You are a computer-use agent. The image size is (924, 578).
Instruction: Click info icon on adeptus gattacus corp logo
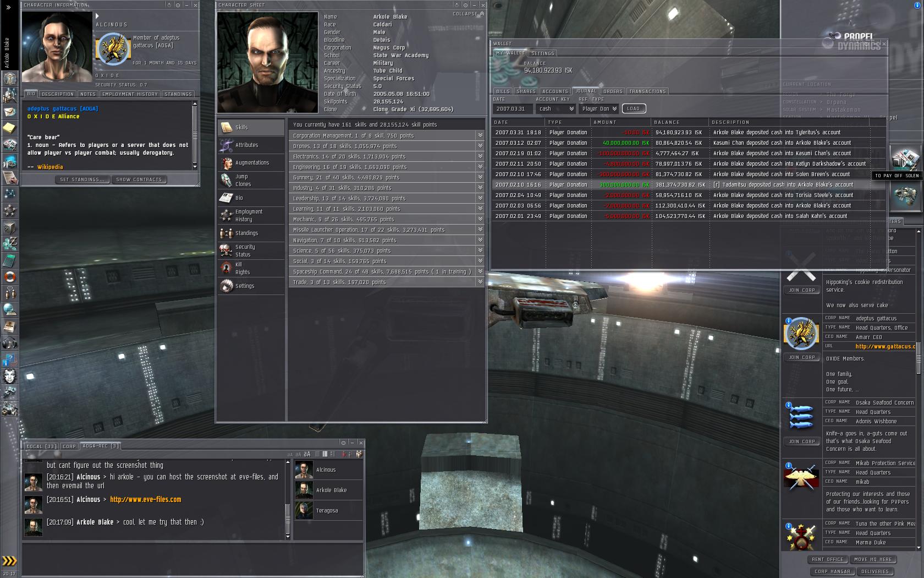[788, 321]
